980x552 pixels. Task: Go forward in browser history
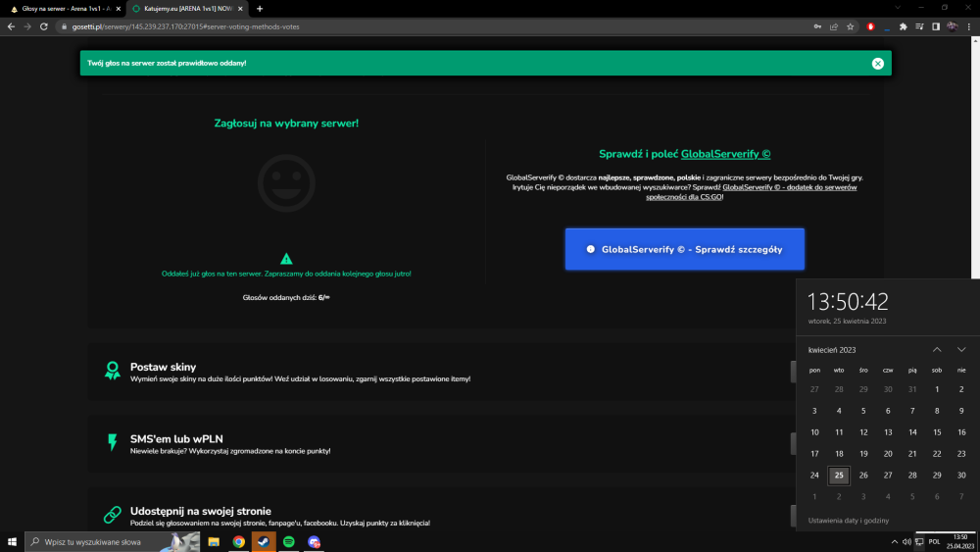[27, 26]
